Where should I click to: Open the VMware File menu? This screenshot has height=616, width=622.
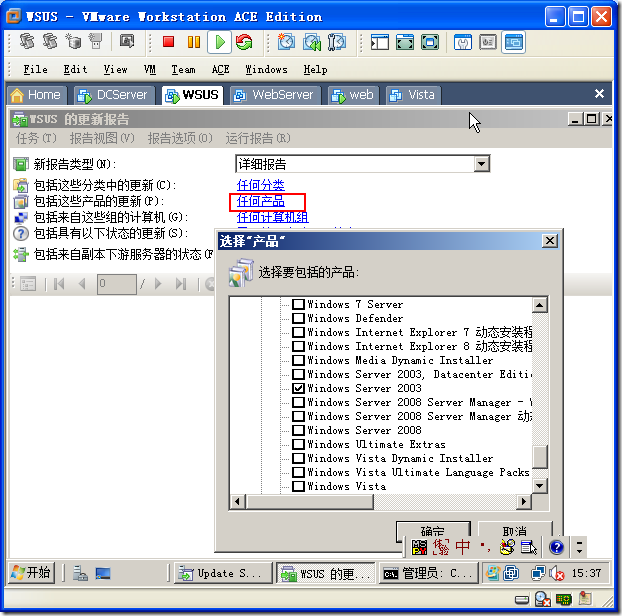[35, 69]
